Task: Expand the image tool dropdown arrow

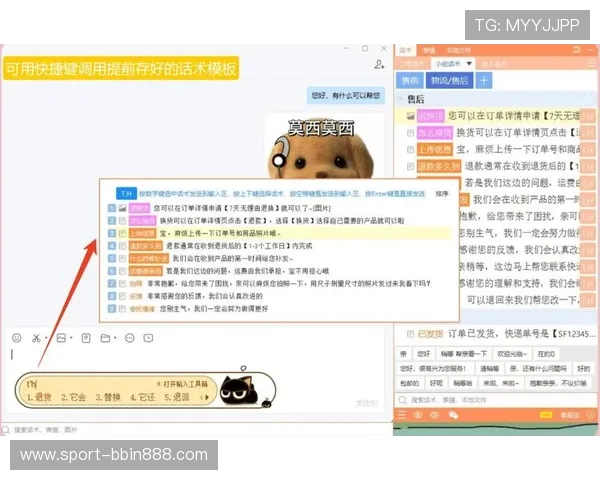Action: 71,338
